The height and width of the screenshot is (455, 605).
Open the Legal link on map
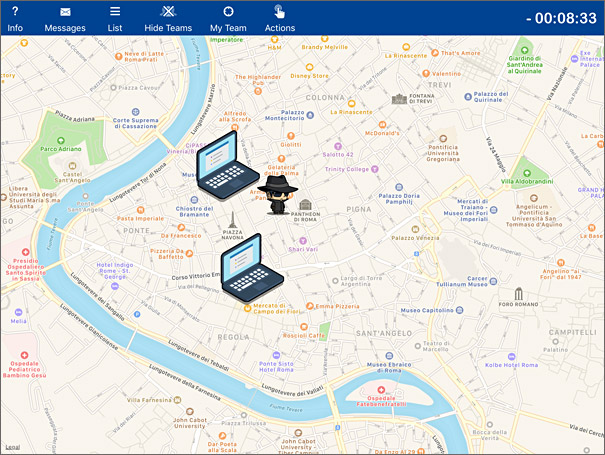coord(13,447)
